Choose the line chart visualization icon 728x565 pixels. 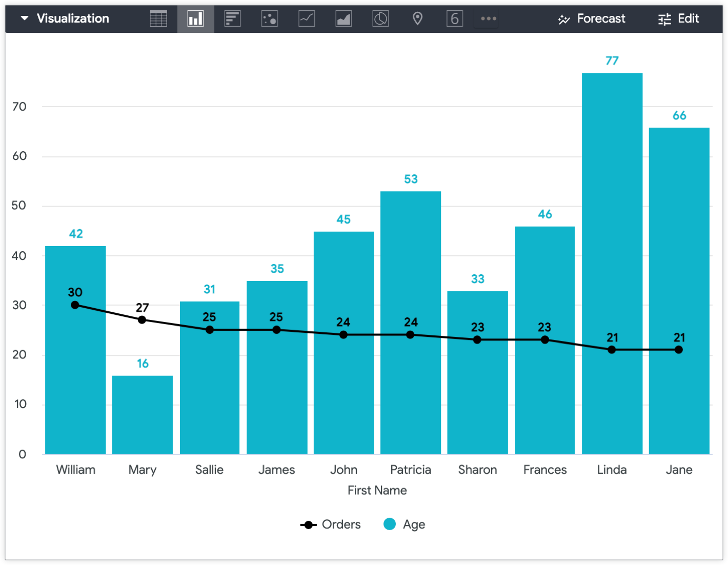pos(307,19)
